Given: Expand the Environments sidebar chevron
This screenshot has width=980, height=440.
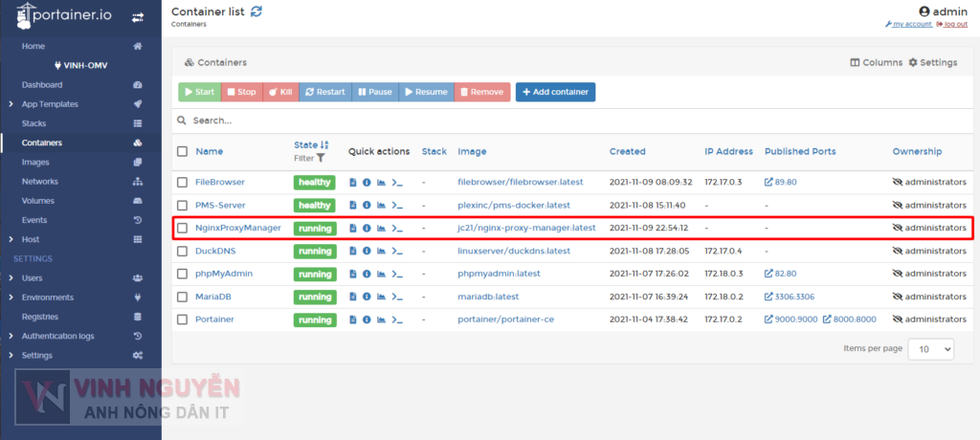Looking at the screenshot, I should [11, 297].
